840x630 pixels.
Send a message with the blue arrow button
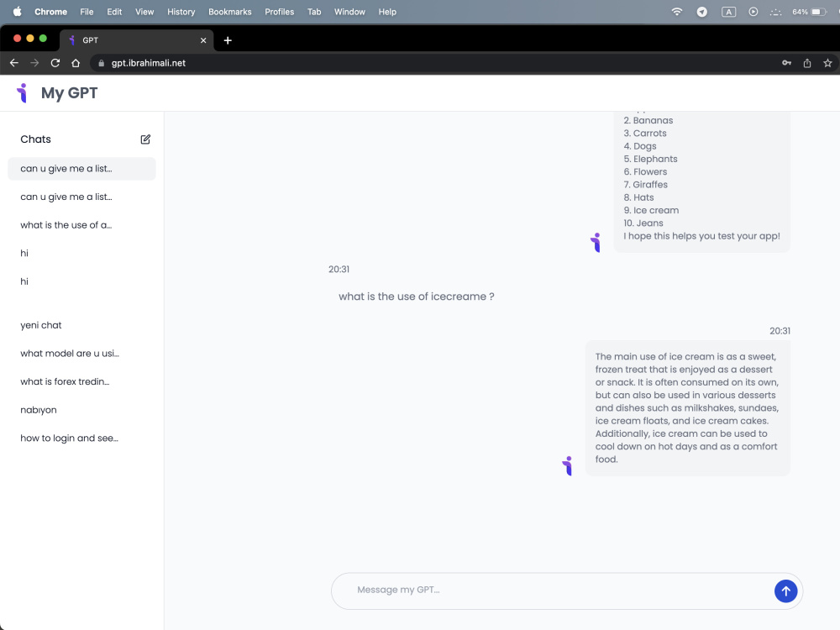785,591
